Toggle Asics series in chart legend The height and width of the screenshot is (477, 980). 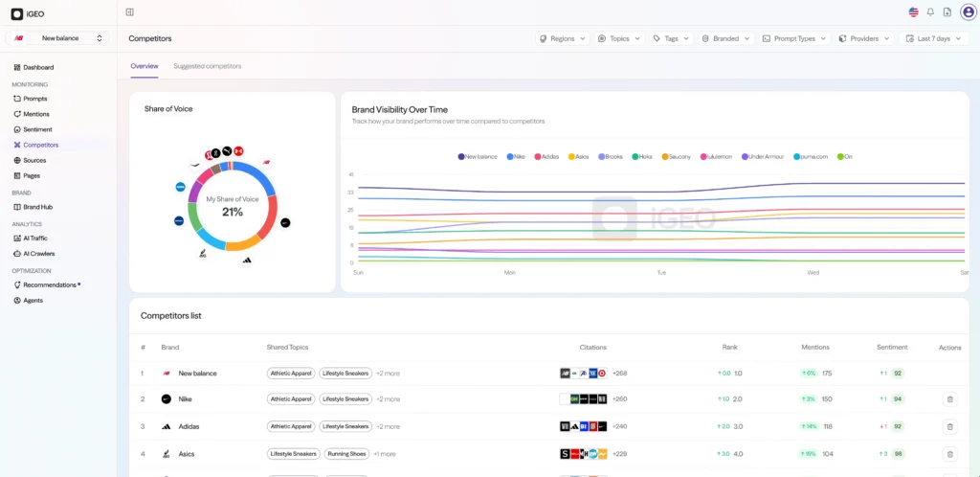click(578, 157)
